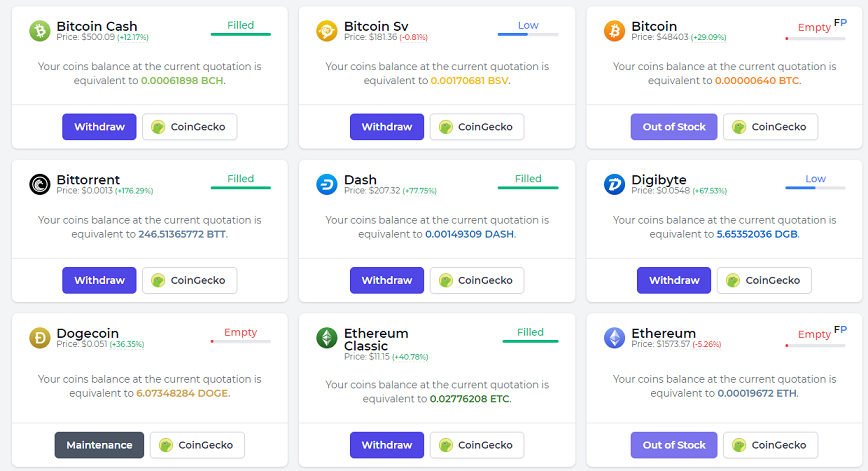Click the golden Dogecoin coin icon
The width and height of the screenshot is (868, 471).
point(39,338)
